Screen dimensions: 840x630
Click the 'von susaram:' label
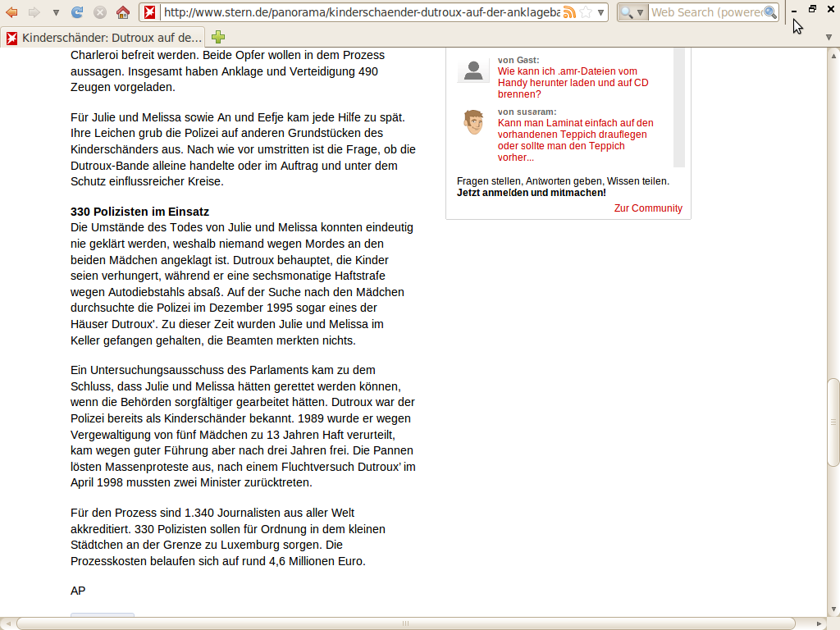tap(527, 112)
